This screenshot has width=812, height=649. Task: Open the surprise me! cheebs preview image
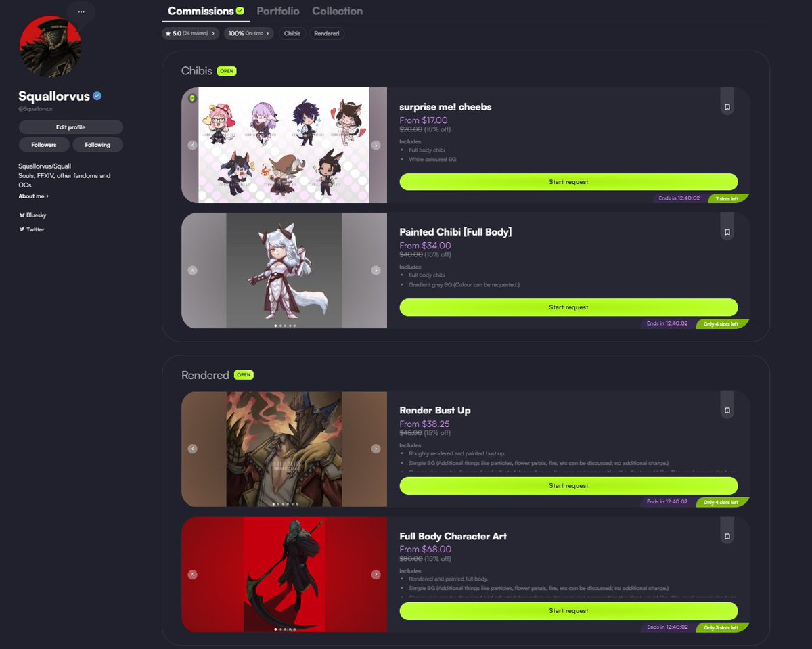[284, 145]
